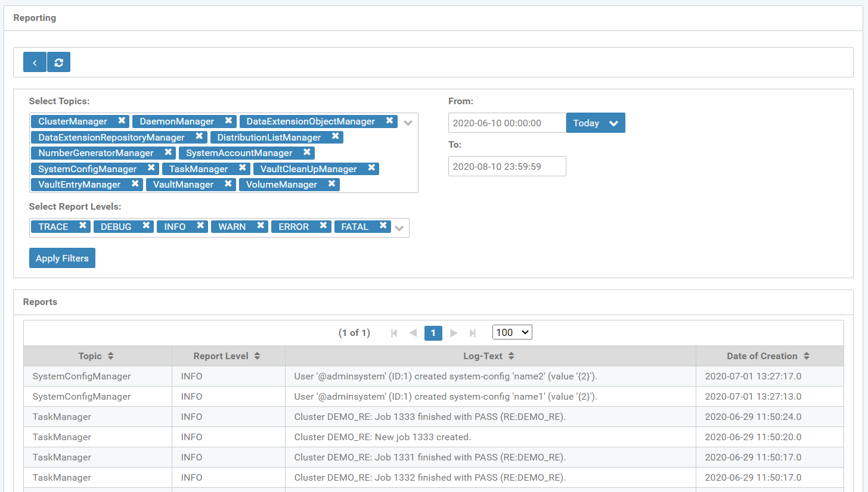Remove the ClusterManager topic tag

point(122,121)
